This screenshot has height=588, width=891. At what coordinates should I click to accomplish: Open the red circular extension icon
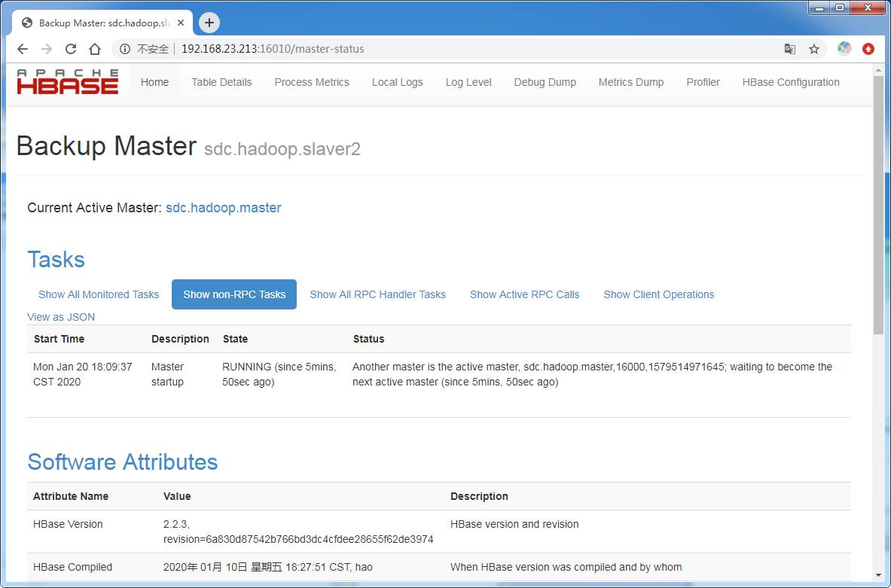click(868, 49)
